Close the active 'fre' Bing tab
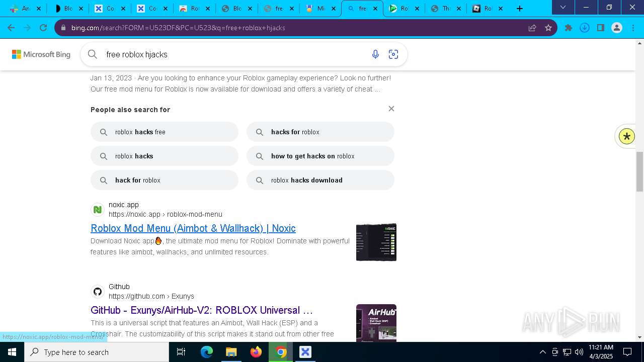 (375, 9)
